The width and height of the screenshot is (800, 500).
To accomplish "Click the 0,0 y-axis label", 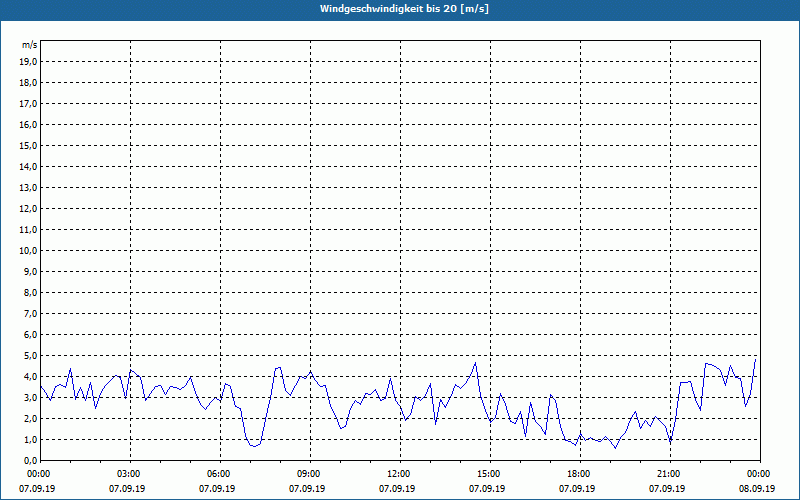I will pos(30,460).
